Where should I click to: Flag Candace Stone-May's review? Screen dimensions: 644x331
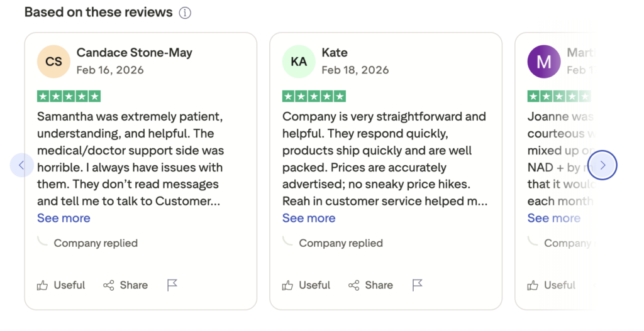point(172,285)
